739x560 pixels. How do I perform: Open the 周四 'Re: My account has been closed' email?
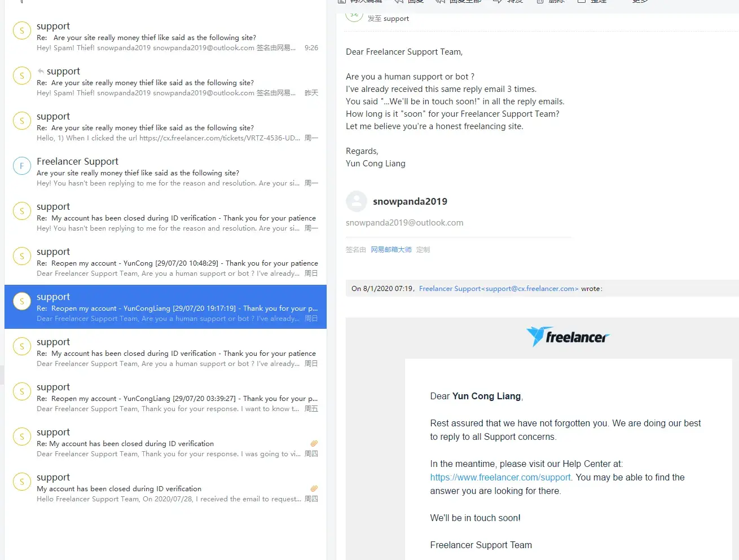[x=165, y=443]
